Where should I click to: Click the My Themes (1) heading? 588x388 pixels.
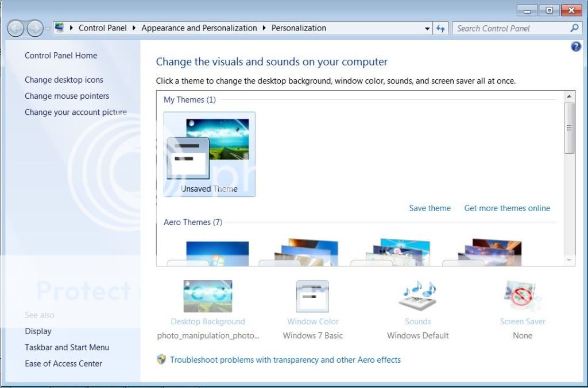(x=189, y=100)
